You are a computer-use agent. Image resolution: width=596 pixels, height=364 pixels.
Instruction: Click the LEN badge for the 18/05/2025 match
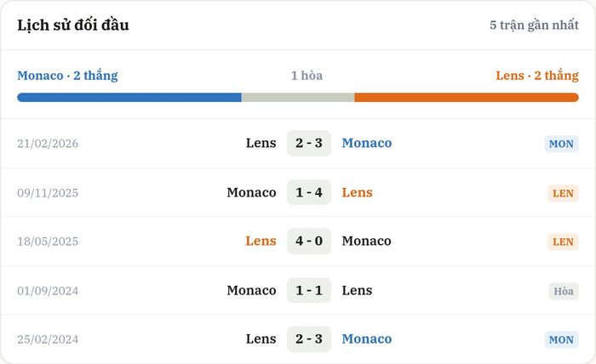point(563,242)
